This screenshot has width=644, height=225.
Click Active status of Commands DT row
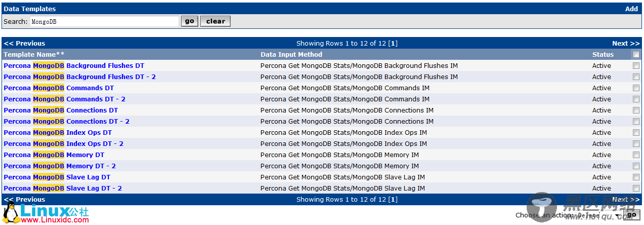pyautogui.click(x=602, y=88)
